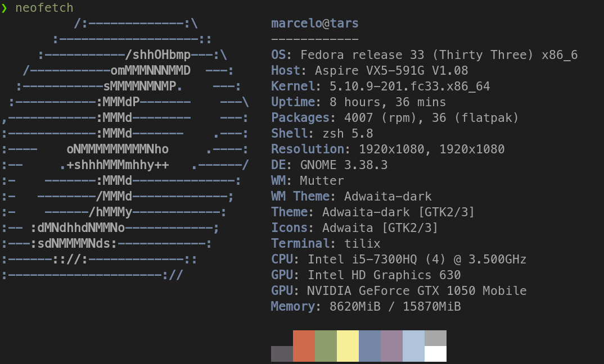Select the Kernel version '5.10.9-201.fc33.x86_64'
The width and height of the screenshot is (604, 364).
click(409, 87)
